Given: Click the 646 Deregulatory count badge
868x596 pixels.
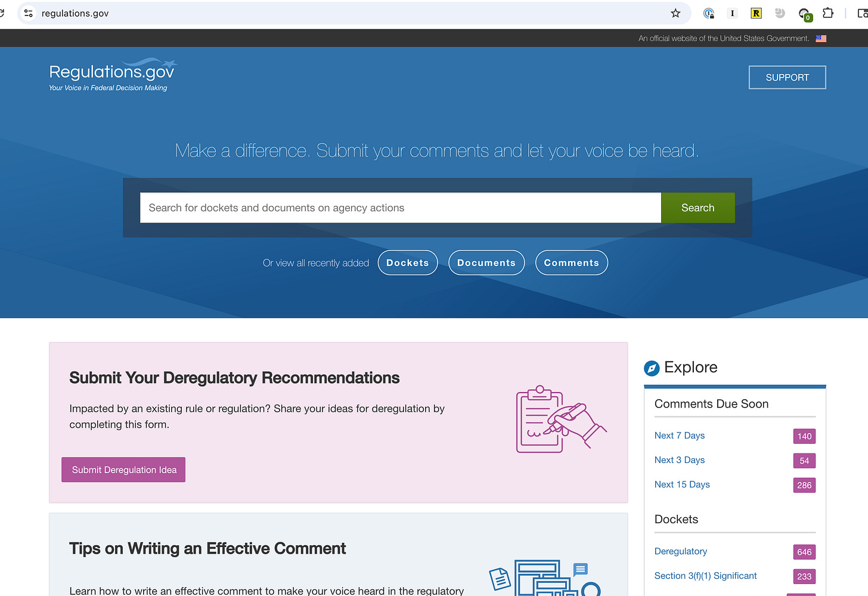Looking at the screenshot, I should coord(804,552).
